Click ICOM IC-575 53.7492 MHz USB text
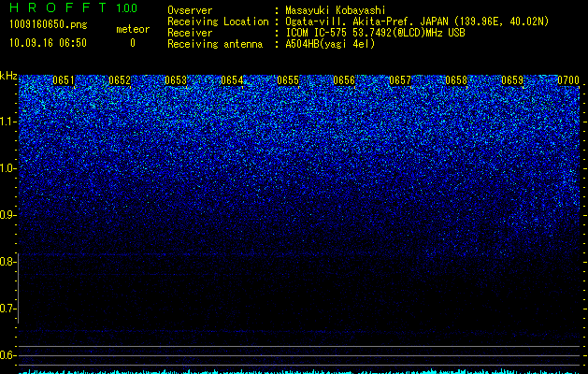The image size is (588, 374). pos(375,33)
